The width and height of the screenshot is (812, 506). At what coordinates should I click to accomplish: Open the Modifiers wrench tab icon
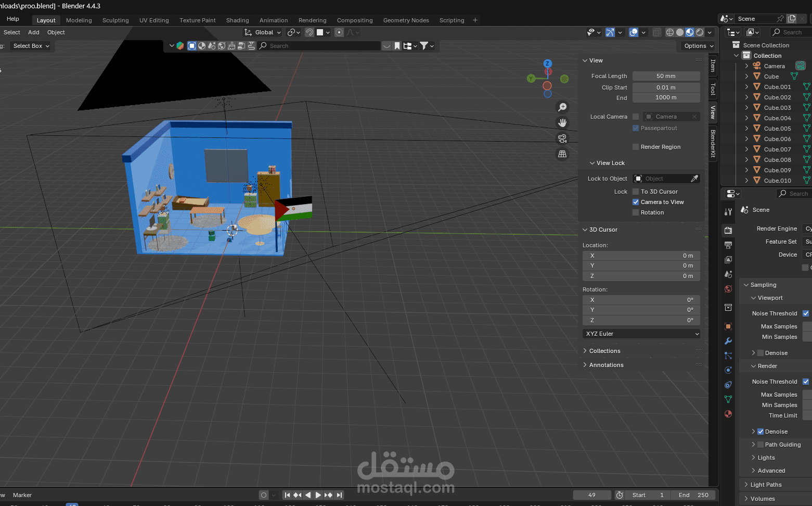(728, 341)
